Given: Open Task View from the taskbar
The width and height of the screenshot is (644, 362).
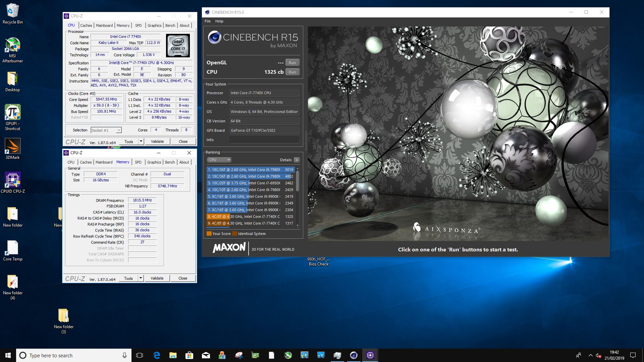Looking at the screenshot, I should (x=140, y=355).
